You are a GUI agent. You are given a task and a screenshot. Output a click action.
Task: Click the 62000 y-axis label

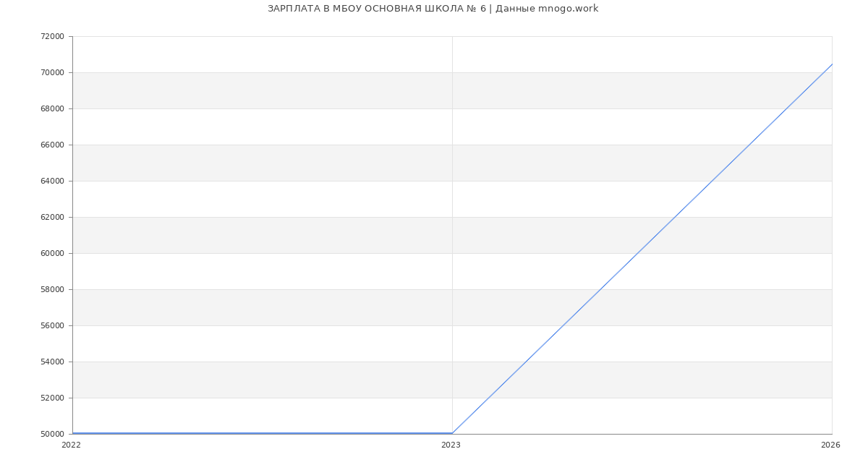point(52,218)
